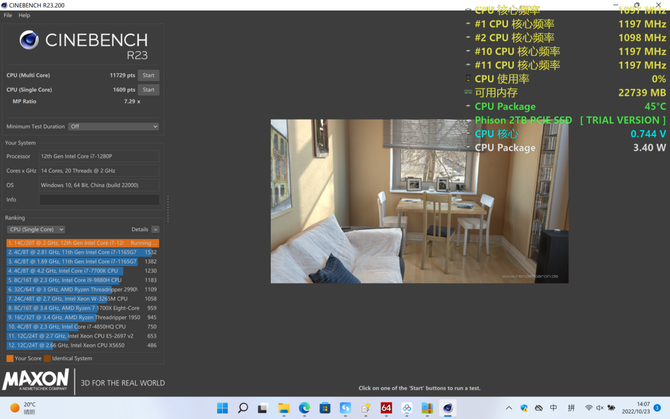Select the i7-1165G7 @ 1.69 GHz ranking row

click(82, 261)
